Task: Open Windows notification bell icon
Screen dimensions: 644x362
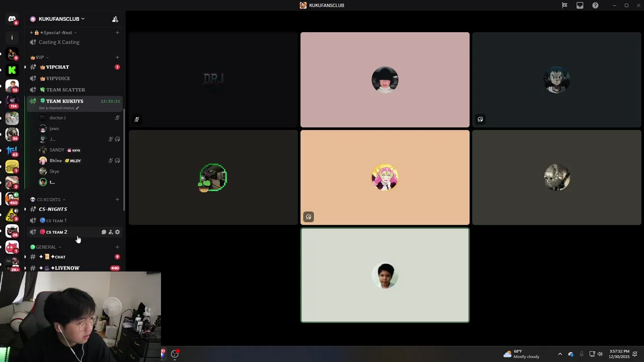Action: (x=635, y=354)
